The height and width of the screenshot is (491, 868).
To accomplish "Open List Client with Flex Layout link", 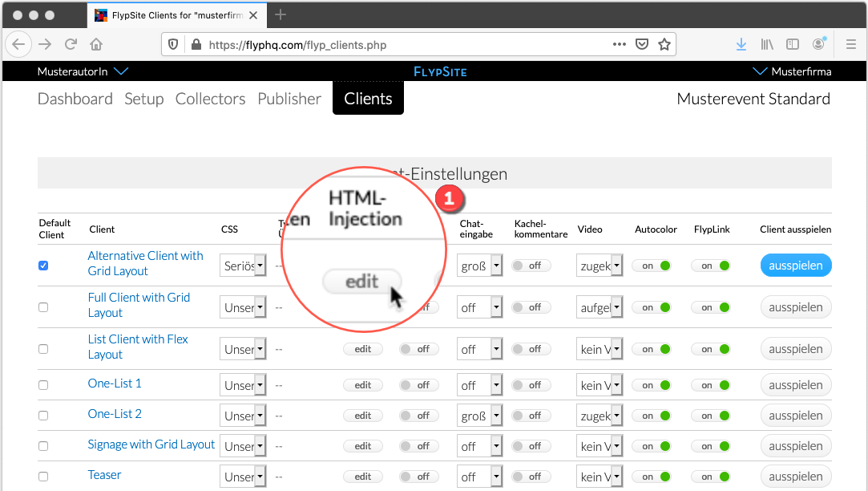I will point(138,347).
